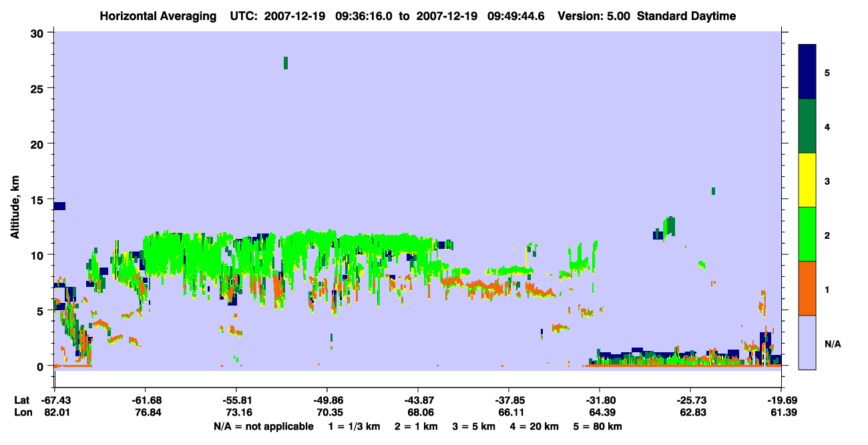
Task: Click the latitude value '-25.73'
Action: tap(690, 400)
